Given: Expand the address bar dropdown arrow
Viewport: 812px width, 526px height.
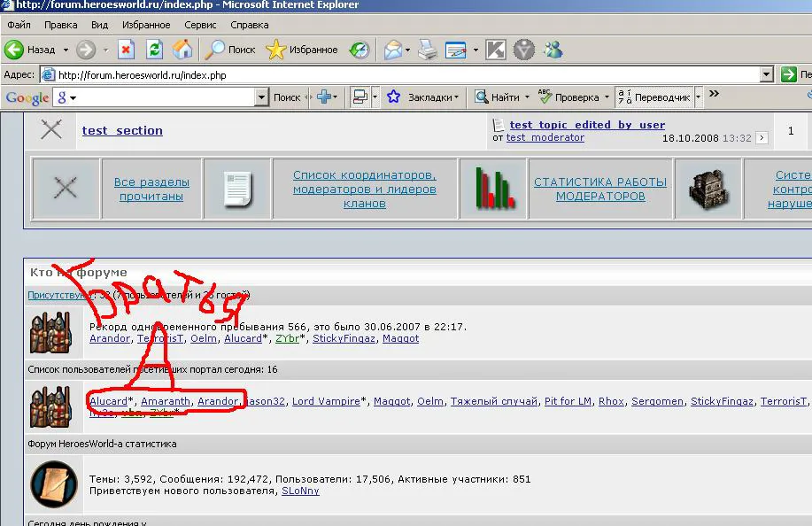Looking at the screenshot, I should click(x=767, y=74).
